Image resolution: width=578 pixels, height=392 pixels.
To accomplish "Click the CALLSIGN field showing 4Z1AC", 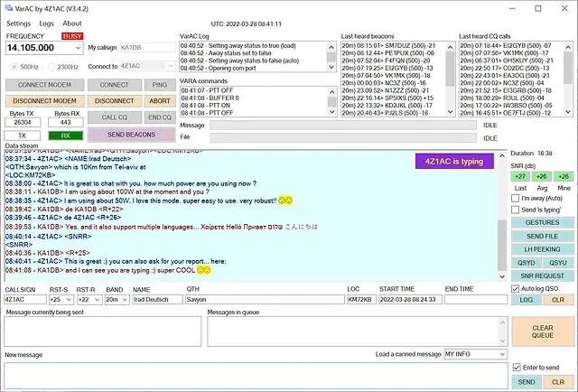I will pyautogui.click(x=25, y=300).
